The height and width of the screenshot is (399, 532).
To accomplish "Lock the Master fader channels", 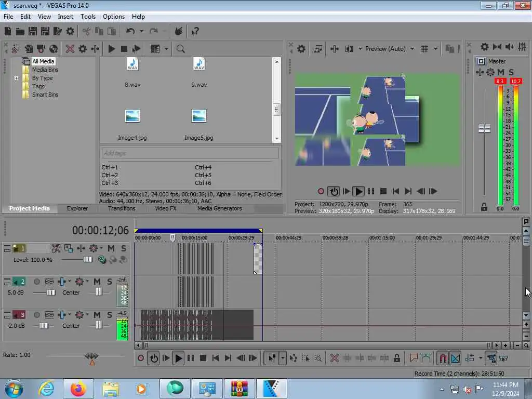I will pos(484,207).
